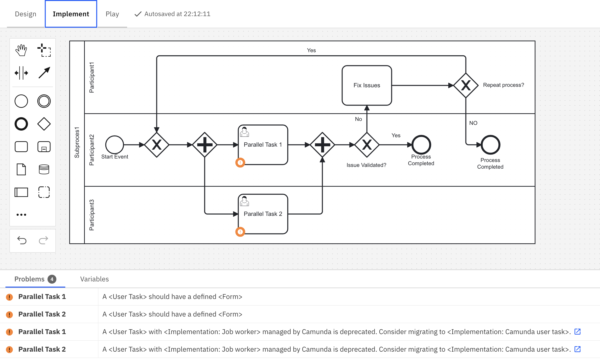This screenshot has height=364, width=600.
Task: Select the Implement tab
Action: pos(71,14)
